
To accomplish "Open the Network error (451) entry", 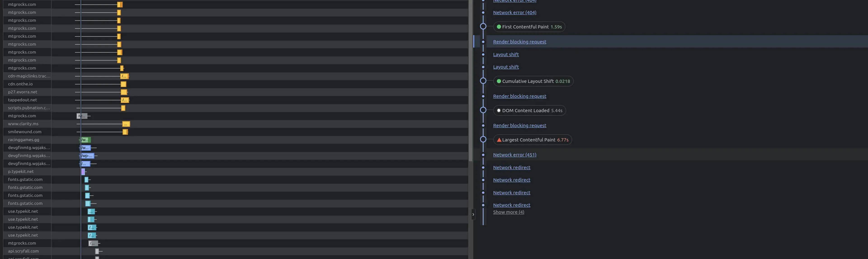I will [x=514, y=155].
